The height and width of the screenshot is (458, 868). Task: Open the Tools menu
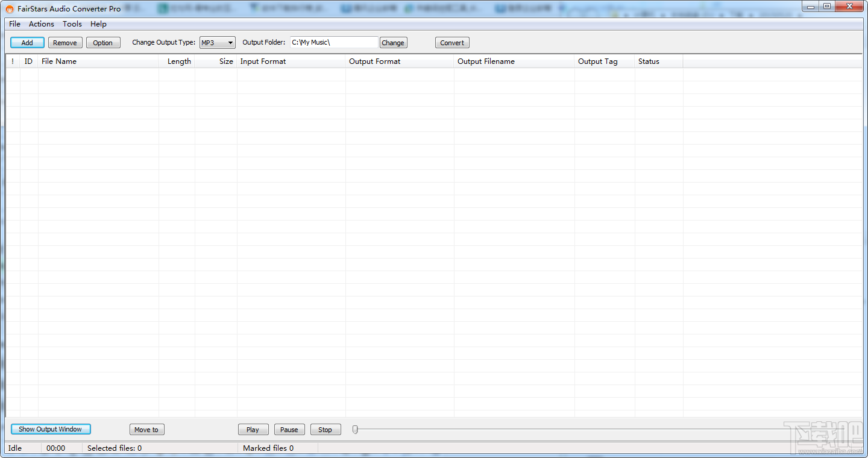tap(72, 24)
